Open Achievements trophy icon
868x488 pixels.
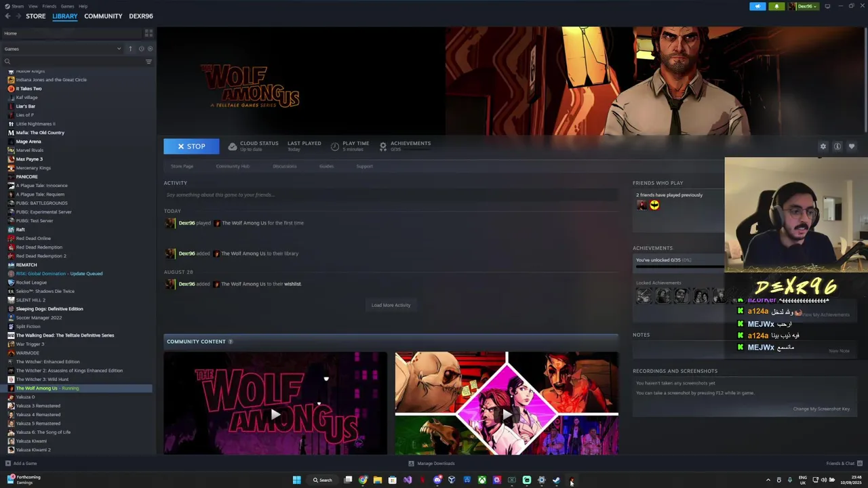click(383, 146)
